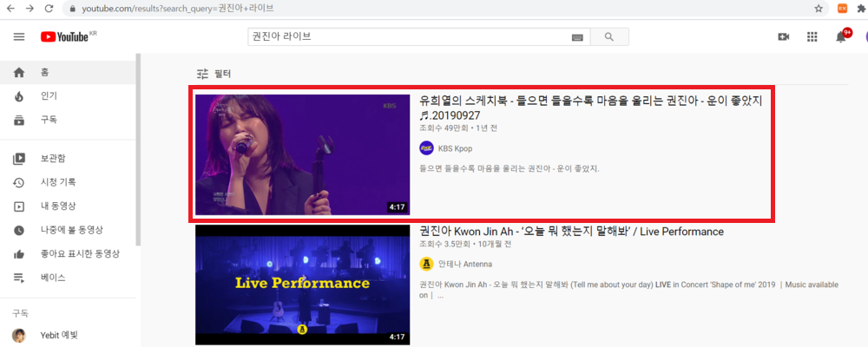This screenshot has width=868, height=347.
Task: Click the Yebit 예빛 channel avatar
Action: tap(19, 336)
